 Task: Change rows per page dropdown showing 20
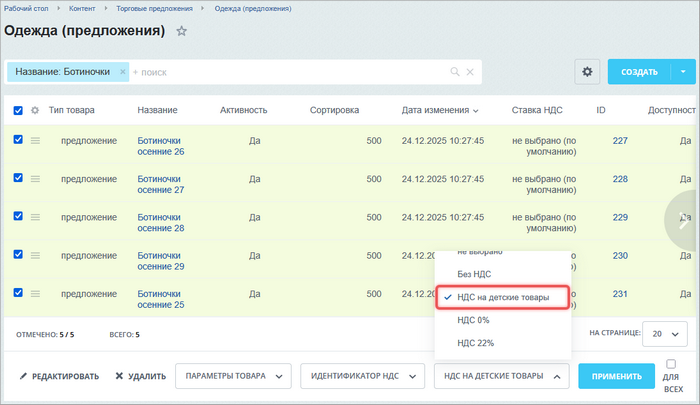669,333
